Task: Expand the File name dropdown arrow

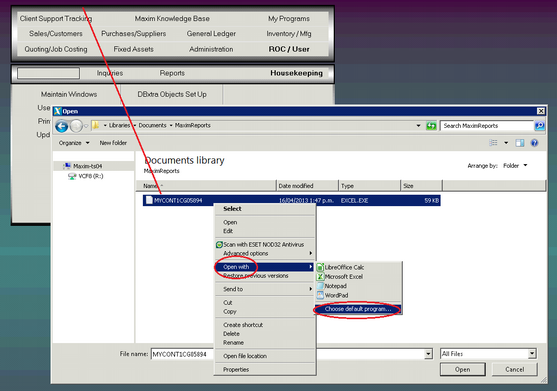Action: (x=428, y=354)
